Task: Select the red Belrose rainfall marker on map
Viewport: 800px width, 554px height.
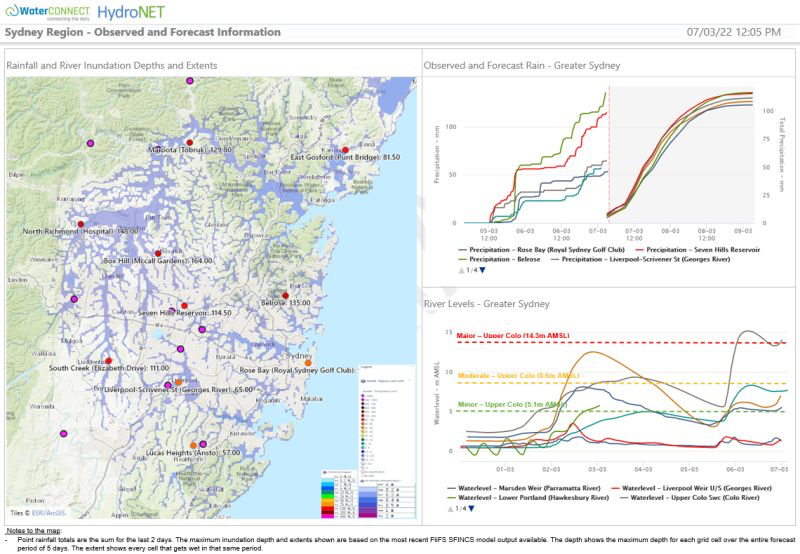Action: tap(285, 295)
